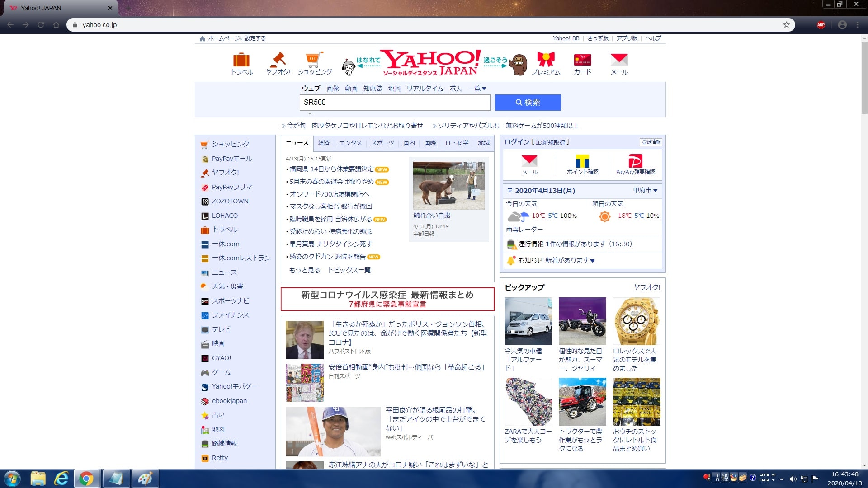Click the Mail icon in login panel
The width and height of the screenshot is (868, 488).
(x=529, y=161)
